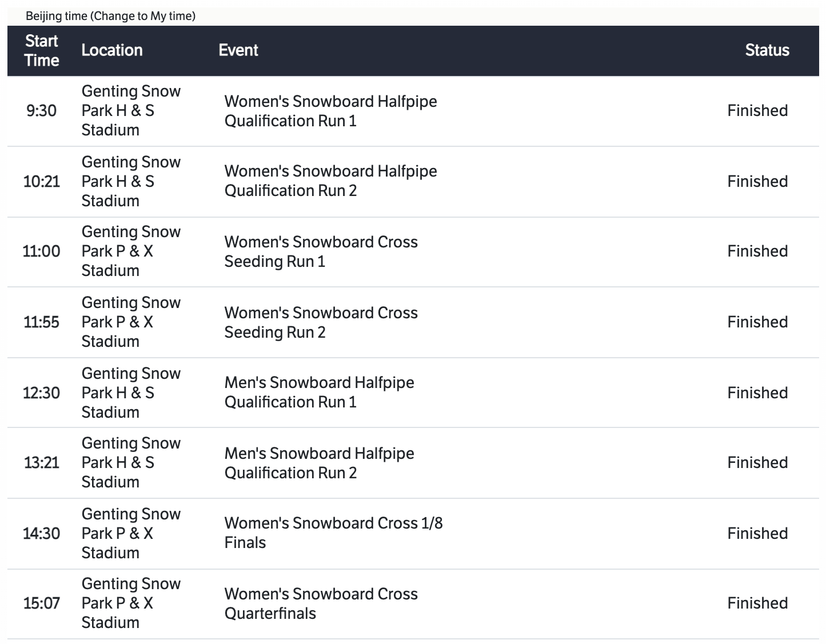The height and width of the screenshot is (644, 826).
Task: Click the 15:07 start time cell
Action: click(42, 603)
